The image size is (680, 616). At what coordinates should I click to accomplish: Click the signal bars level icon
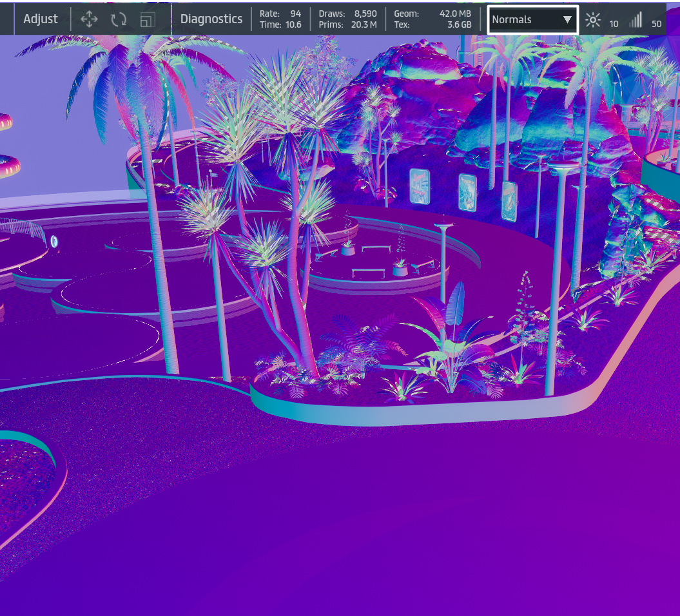pyautogui.click(x=636, y=20)
